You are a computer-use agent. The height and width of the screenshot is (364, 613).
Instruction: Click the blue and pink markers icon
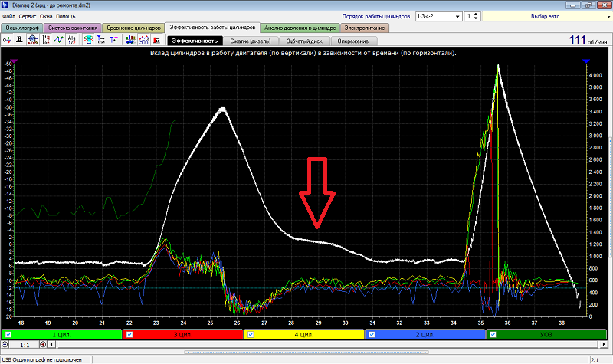tap(114, 40)
